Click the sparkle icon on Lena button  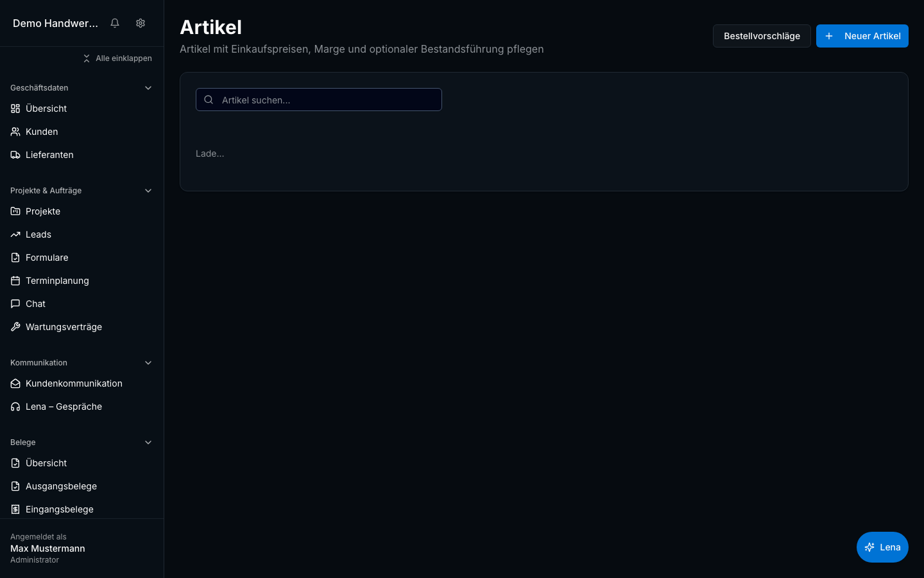[869, 547]
